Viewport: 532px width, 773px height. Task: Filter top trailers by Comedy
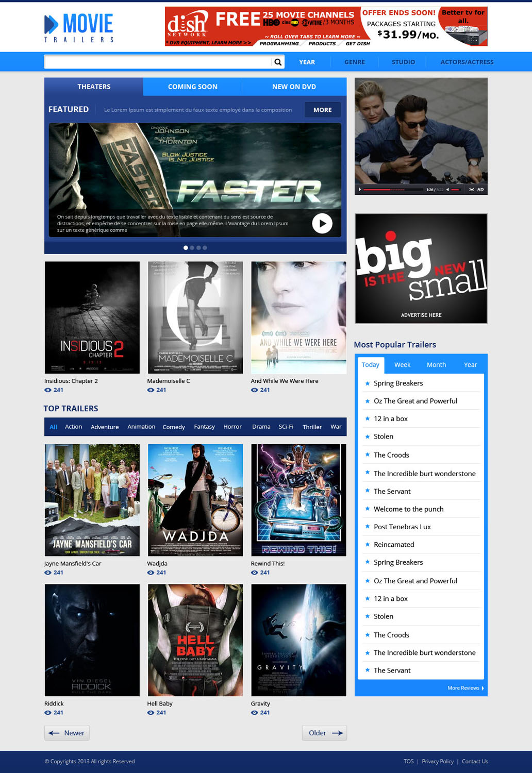[174, 427]
